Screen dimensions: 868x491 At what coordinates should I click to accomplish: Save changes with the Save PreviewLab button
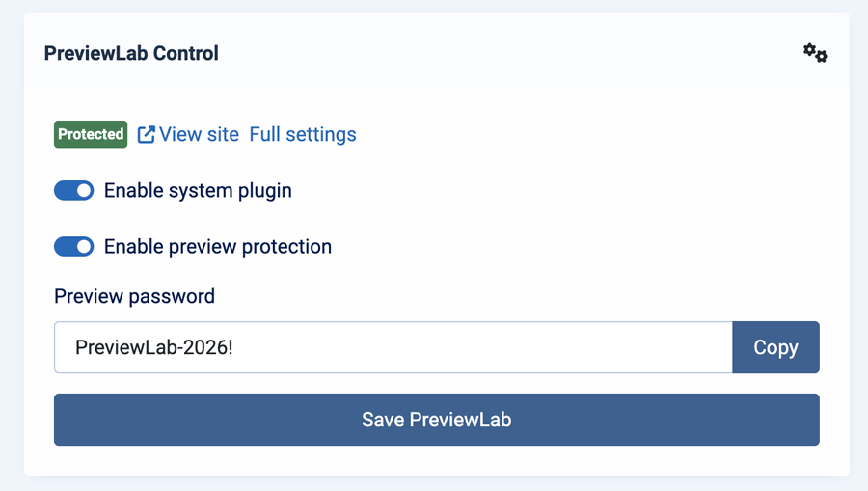point(436,420)
